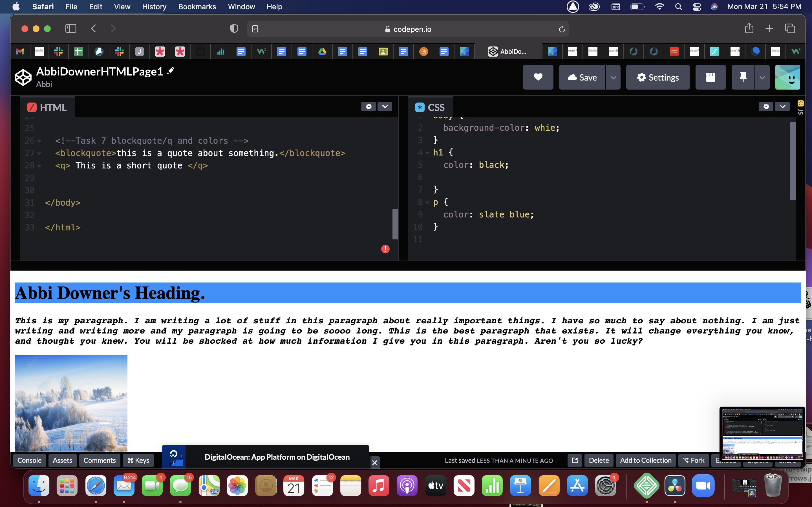Expand the Save options dropdown
This screenshot has width=812, height=507.
[x=613, y=77]
